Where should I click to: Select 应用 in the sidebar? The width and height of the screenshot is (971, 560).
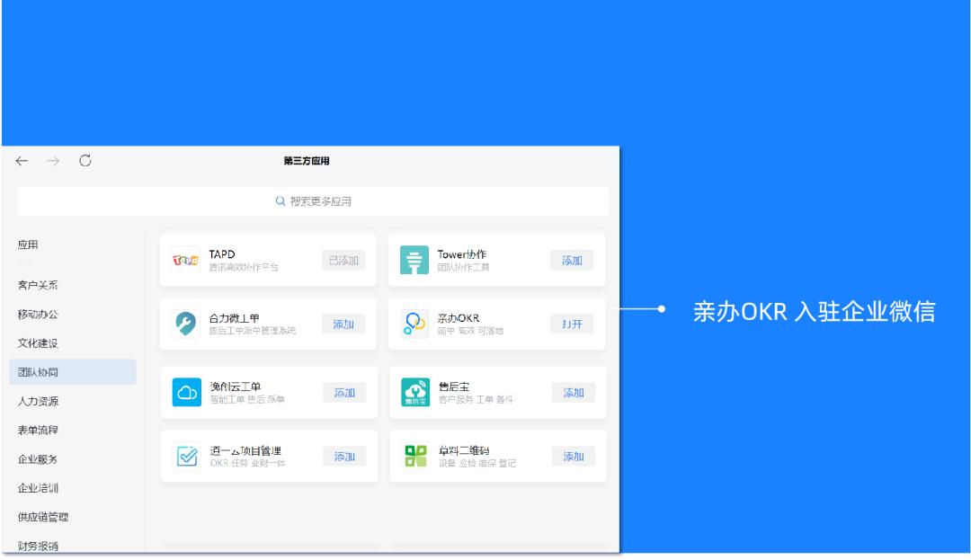tap(28, 244)
